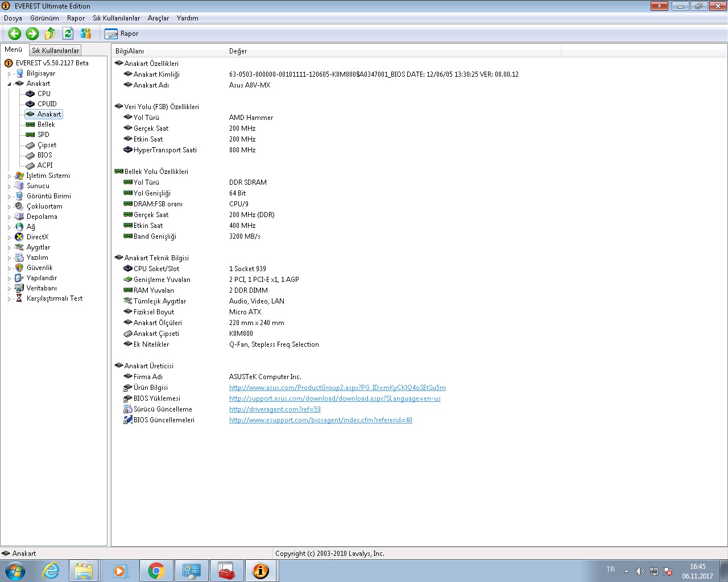Screen dimensions: 728x582
Task: Select CPUID in the tree
Action: (x=47, y=104)
